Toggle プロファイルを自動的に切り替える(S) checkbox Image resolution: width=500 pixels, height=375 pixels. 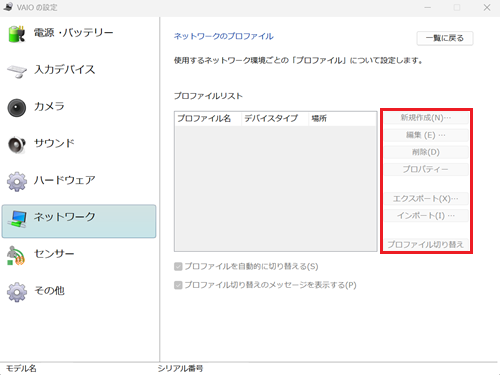coord(178,266)
